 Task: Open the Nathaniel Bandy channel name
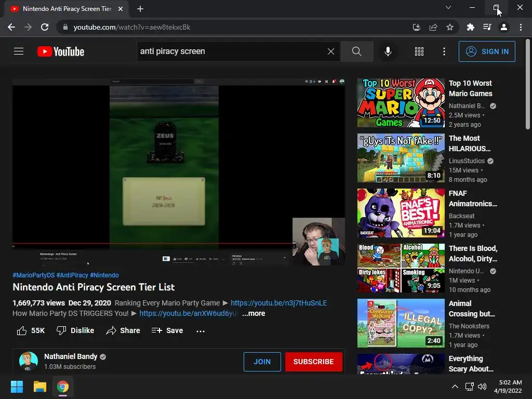point(71,356)
